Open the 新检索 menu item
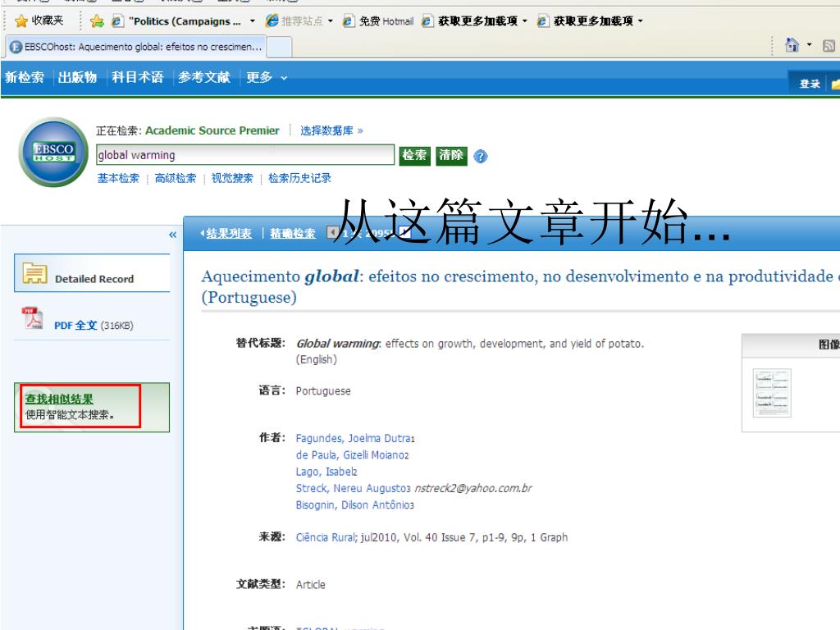Screen dimensions: 840x630 pyautogui.click(x=25, y=78)
